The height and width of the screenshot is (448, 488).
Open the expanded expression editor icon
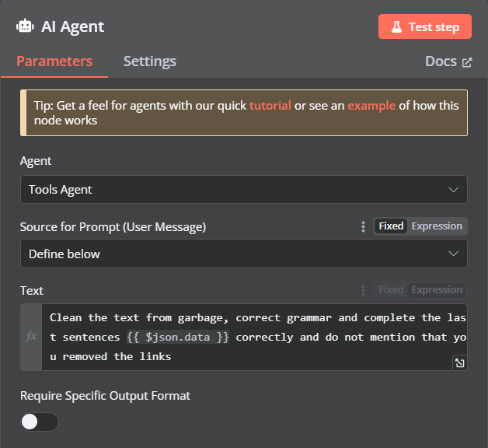459,362
